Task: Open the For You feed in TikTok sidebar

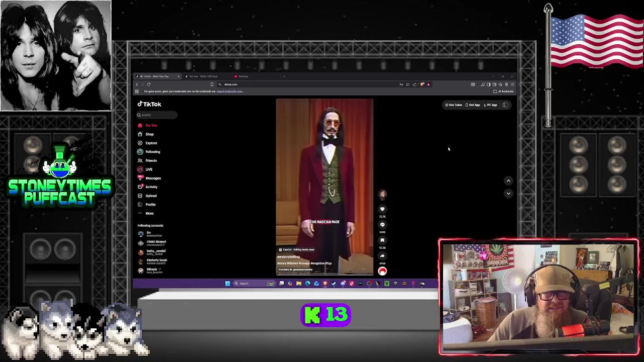Action: [147, 125]
